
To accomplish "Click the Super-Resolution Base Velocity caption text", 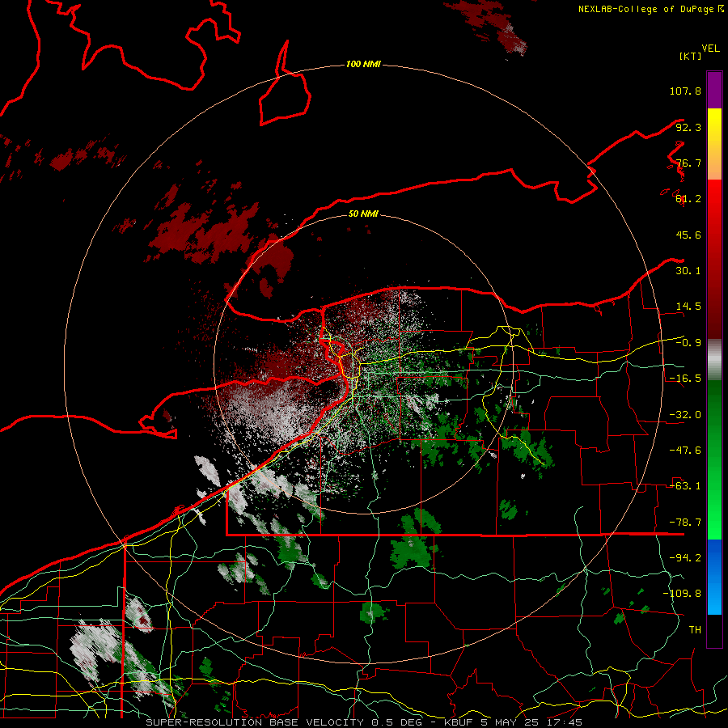I will pyautogui.click(x=364, y=722).
